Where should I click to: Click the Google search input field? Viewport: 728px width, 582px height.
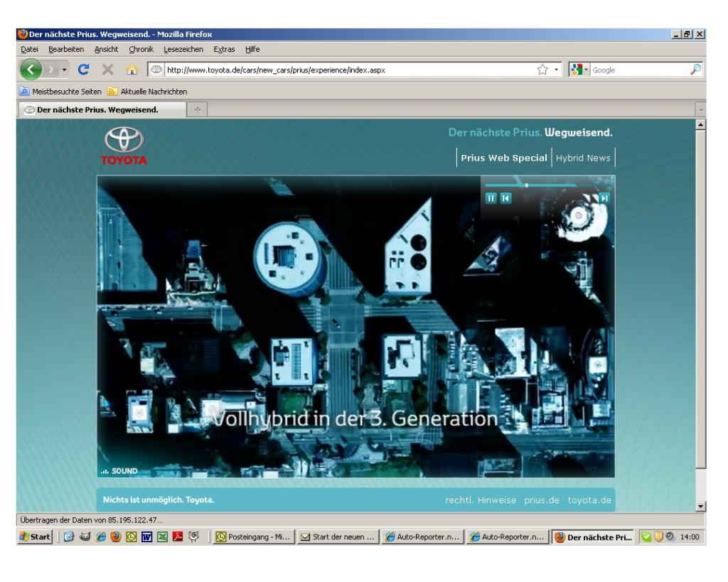[640, 70]
